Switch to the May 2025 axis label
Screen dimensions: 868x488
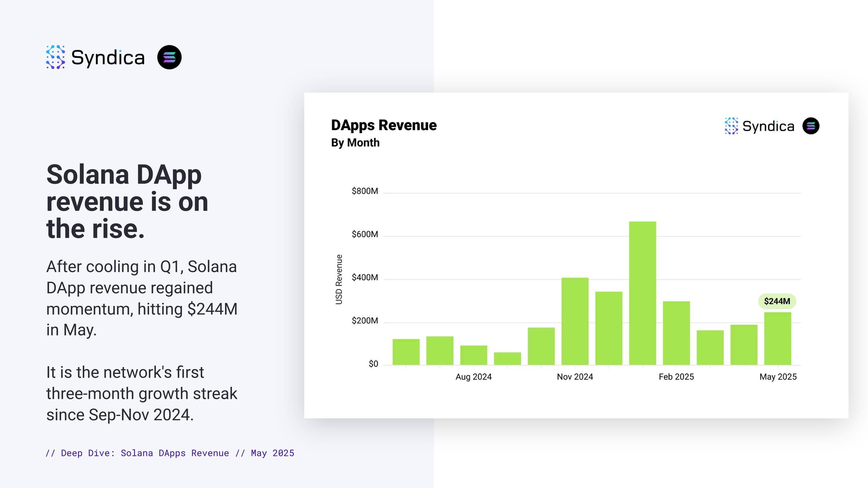coord(778,376)
